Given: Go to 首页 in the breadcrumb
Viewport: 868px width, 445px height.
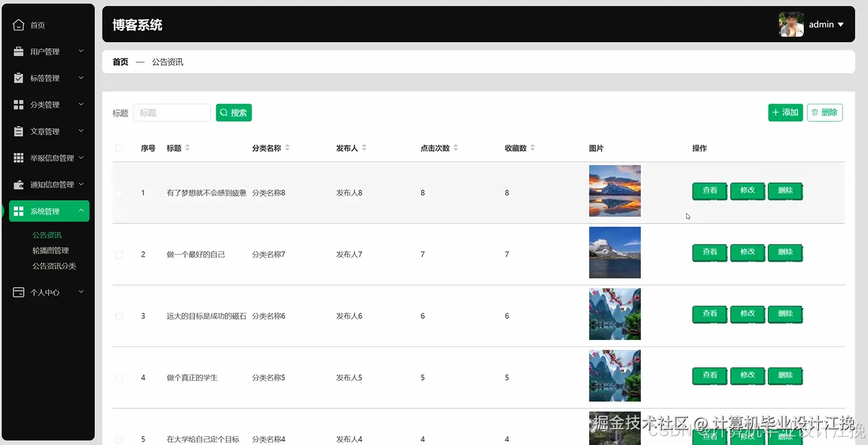Looking at the screenshot, I should tap(120, 62).
